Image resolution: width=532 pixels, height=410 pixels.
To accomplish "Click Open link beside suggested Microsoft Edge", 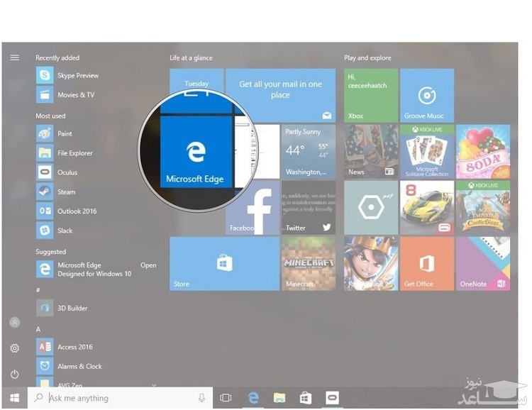I will coord(148,265).
